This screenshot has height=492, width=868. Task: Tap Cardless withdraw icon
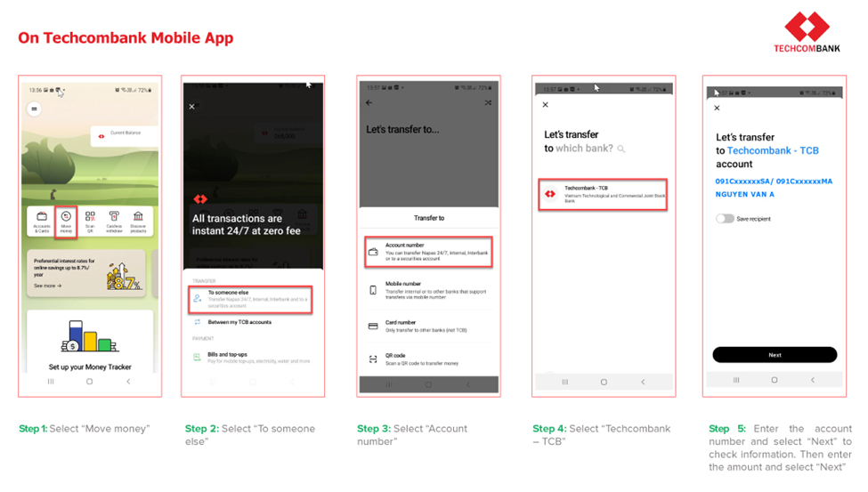(x=114, y=222)
